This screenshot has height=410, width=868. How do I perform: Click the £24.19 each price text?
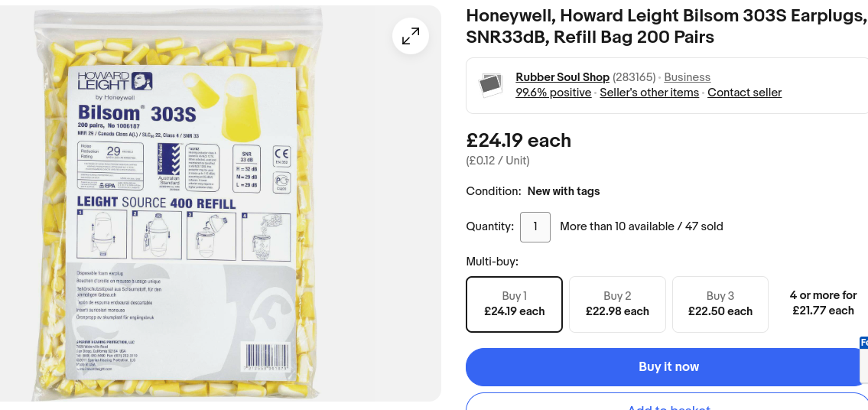pos(519,141)
